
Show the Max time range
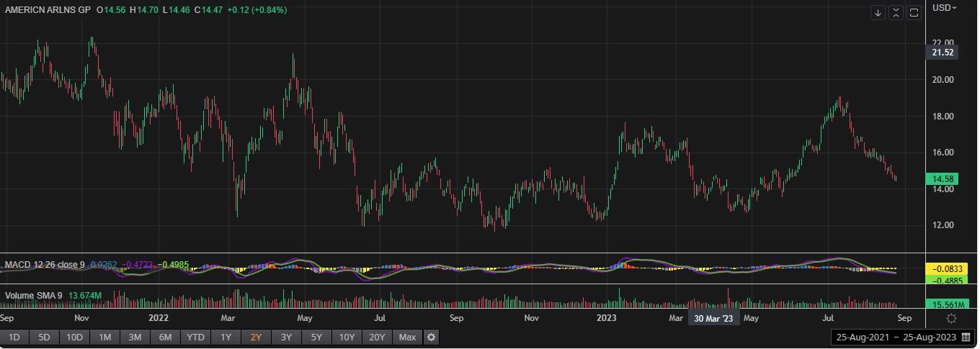(407, 337)
